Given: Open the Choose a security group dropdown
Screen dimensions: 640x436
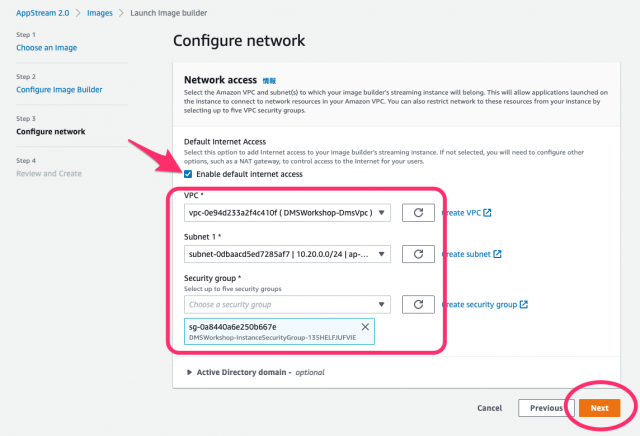Looking at the screenshot, I should tap(287, 305).
